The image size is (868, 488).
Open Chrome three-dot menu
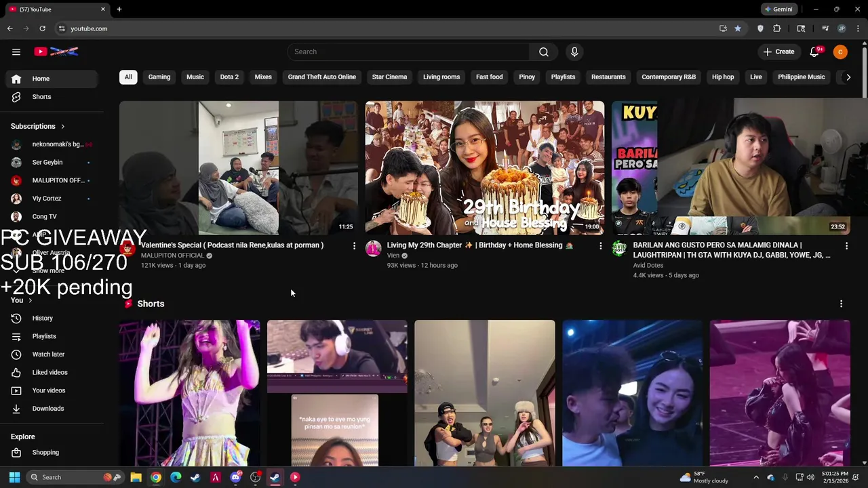(858, 28)
